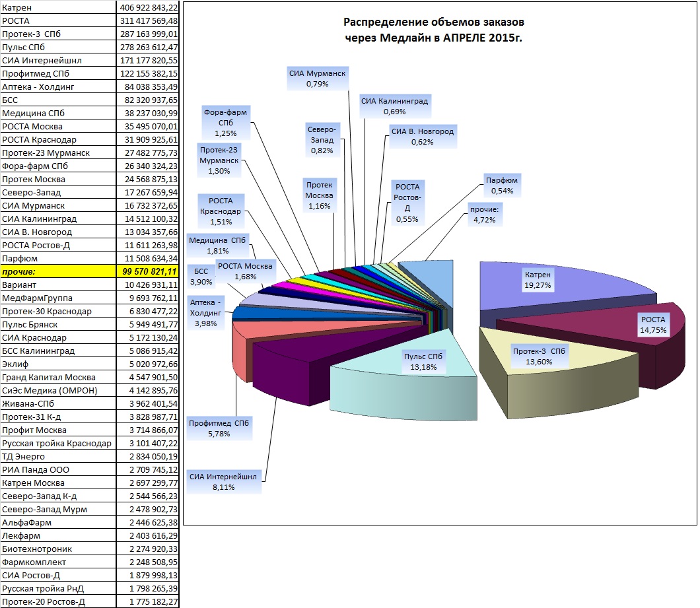Click the Северо-Запад 0,82% label
The height and width of the screenshot is (608, 700).
tap(322, 140)
